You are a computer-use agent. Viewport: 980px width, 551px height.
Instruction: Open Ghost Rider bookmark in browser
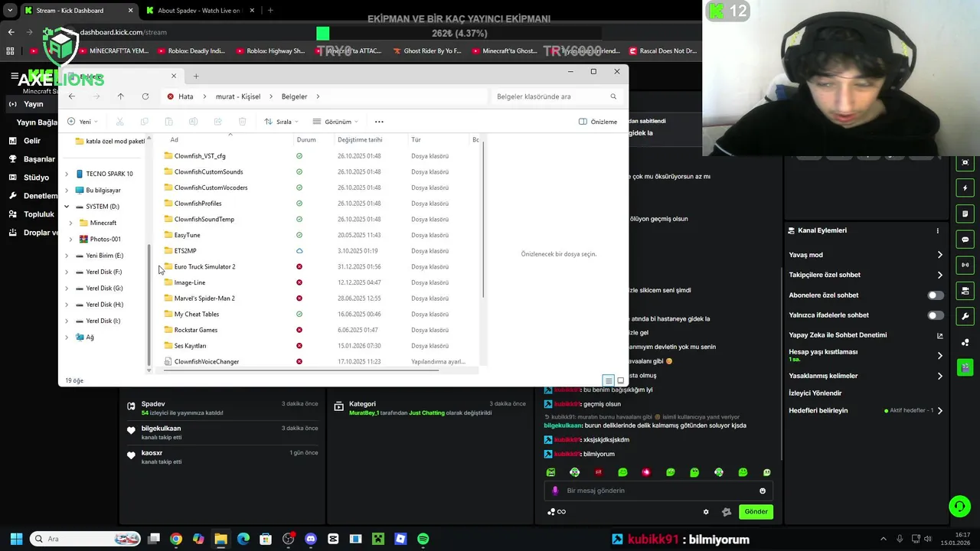[427, 51]
